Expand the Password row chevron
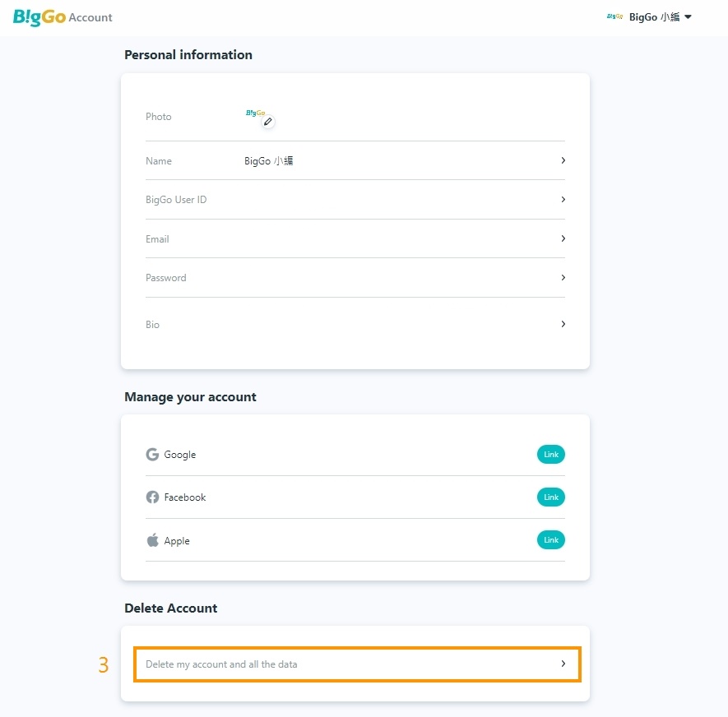This screenshot has height=717, width=728. click(x=563, y=277)
